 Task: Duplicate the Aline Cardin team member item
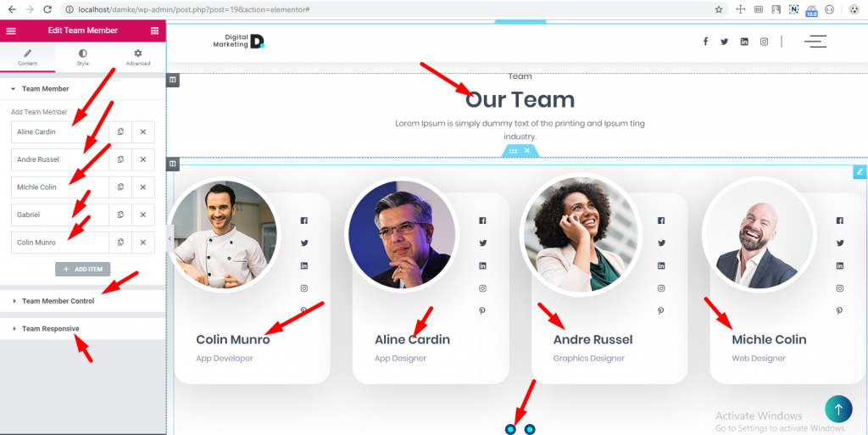coord(120,131)
